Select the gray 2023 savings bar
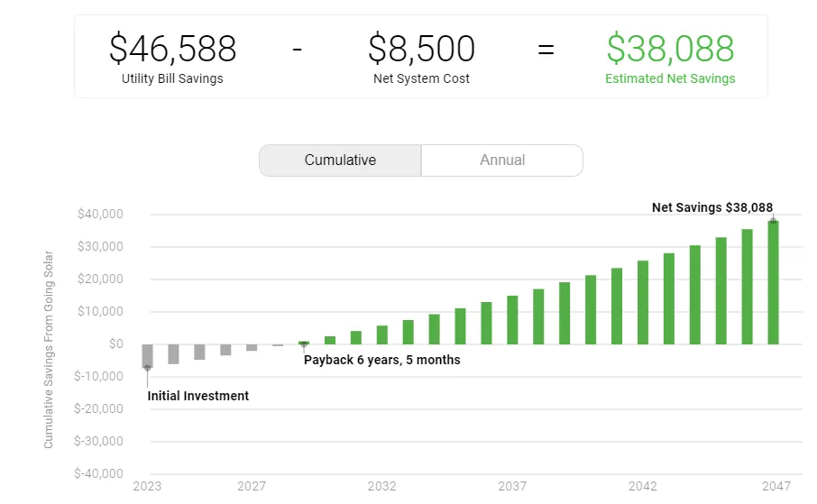The image size is (817, 504). coord(147,356)
